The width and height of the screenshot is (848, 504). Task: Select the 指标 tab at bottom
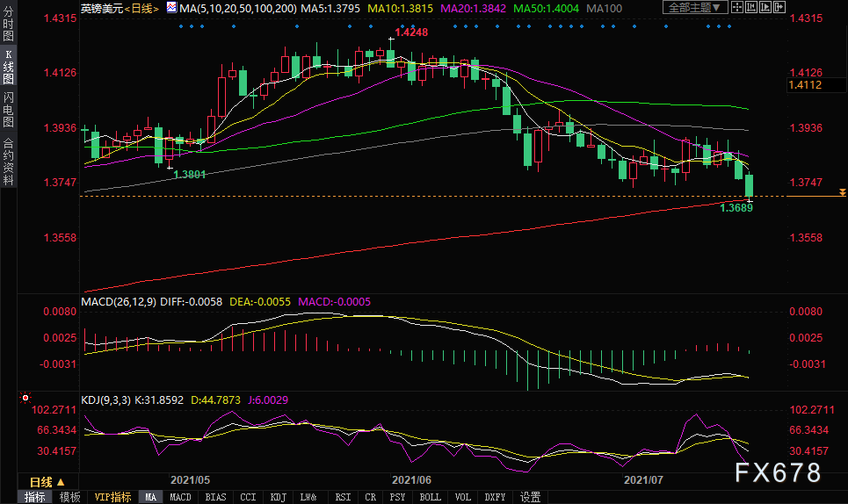35,497
